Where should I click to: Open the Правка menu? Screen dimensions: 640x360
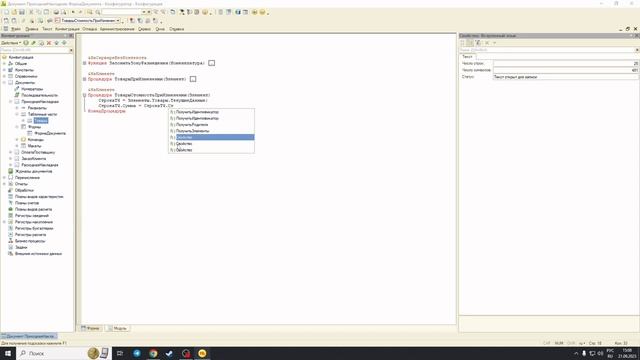[x=32, y=29]
